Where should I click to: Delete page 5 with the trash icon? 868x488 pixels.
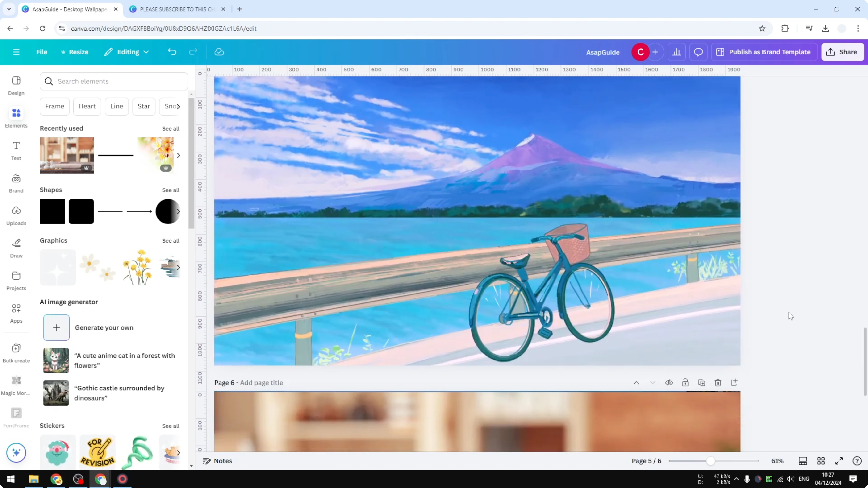coord(717,383)
